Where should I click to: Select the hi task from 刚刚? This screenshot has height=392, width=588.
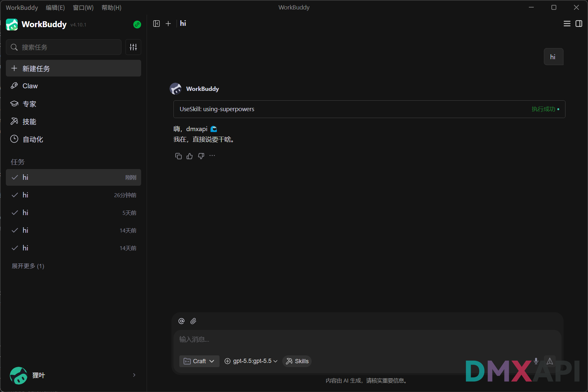pyautogui.click(x=73, y=178)
